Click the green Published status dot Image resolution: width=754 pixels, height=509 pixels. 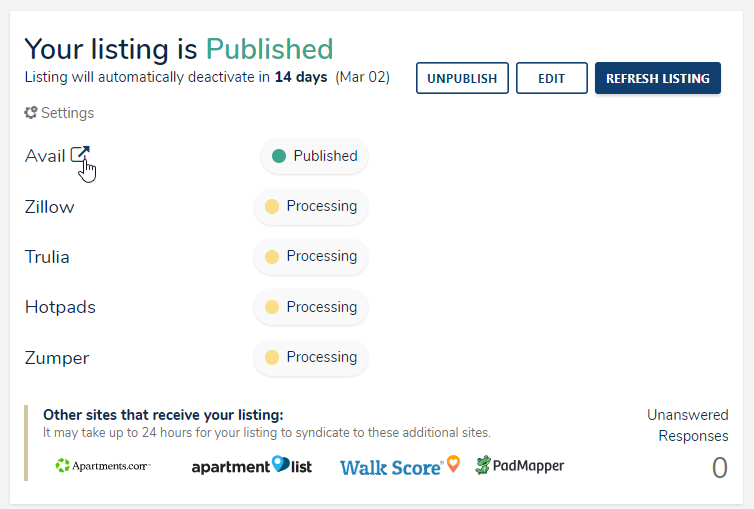coord(279,156)
